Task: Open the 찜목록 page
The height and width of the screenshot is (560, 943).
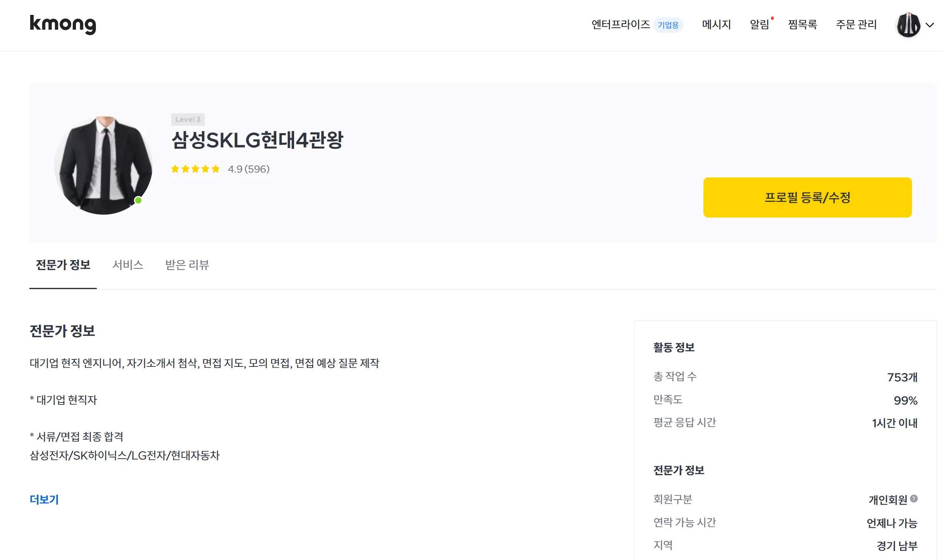Action: [802, 25]
